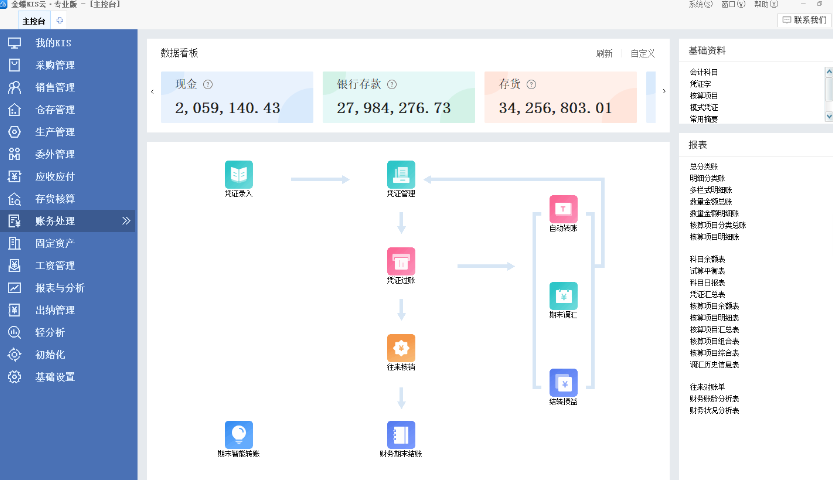This screenshot has width=833, height=480.
Task: Click the 工资管理 sidebar icon
Action: pyautogui.click(x=14, y=265)
